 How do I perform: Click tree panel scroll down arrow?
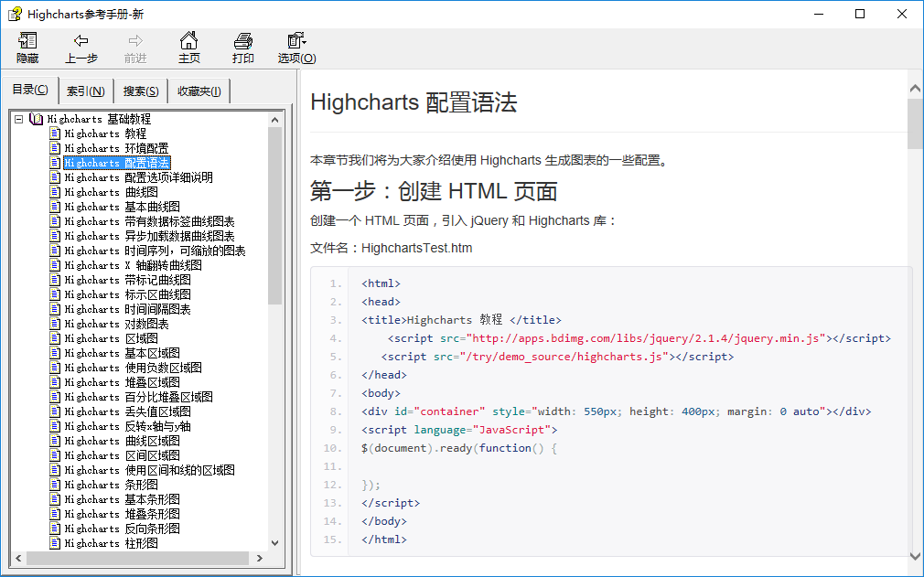pos(274,543)
